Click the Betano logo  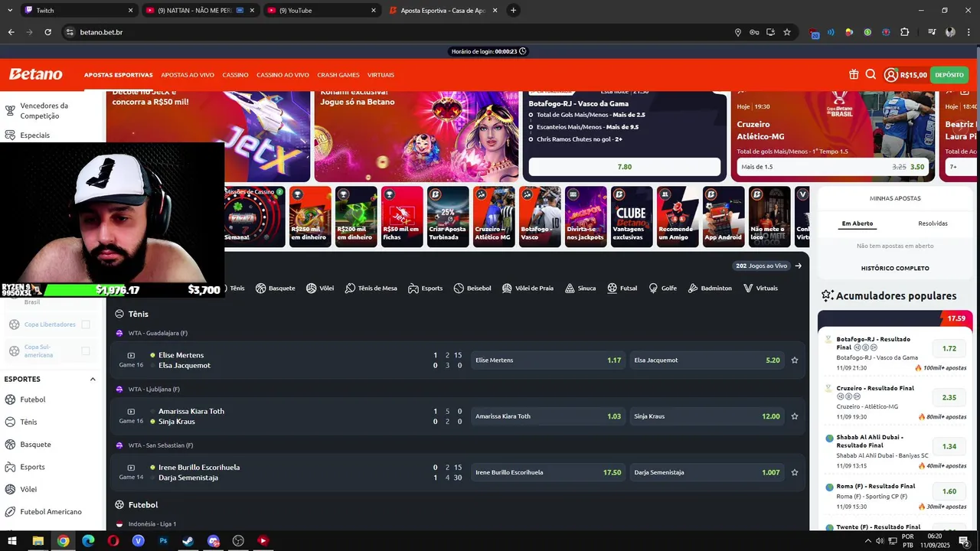click(x=35, y=74)
